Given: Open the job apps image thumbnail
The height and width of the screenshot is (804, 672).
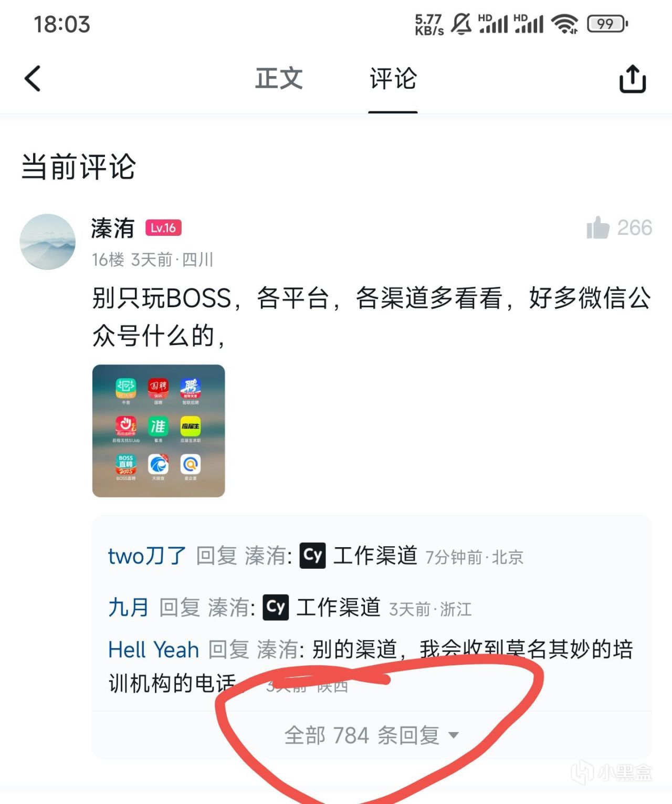Looking at the screenshot, I should tap(159, 431).
